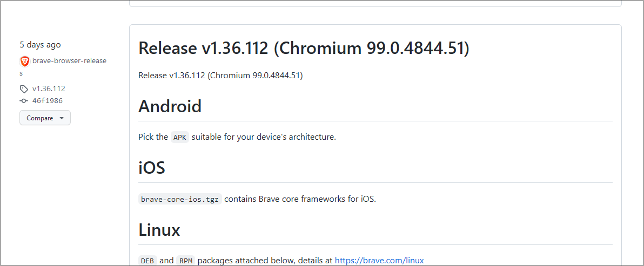Click the tag icon beside v1.36.112
This screenshot has height=266, width=644.
tap(24, 89)
